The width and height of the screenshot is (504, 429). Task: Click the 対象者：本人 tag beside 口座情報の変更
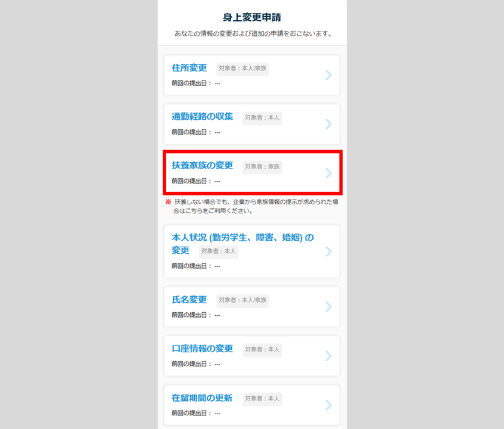[x=262, y=350]
